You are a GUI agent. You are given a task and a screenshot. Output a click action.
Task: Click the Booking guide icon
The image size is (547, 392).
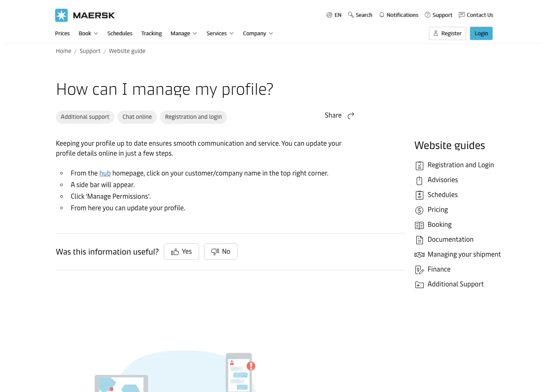pos(419,225)
